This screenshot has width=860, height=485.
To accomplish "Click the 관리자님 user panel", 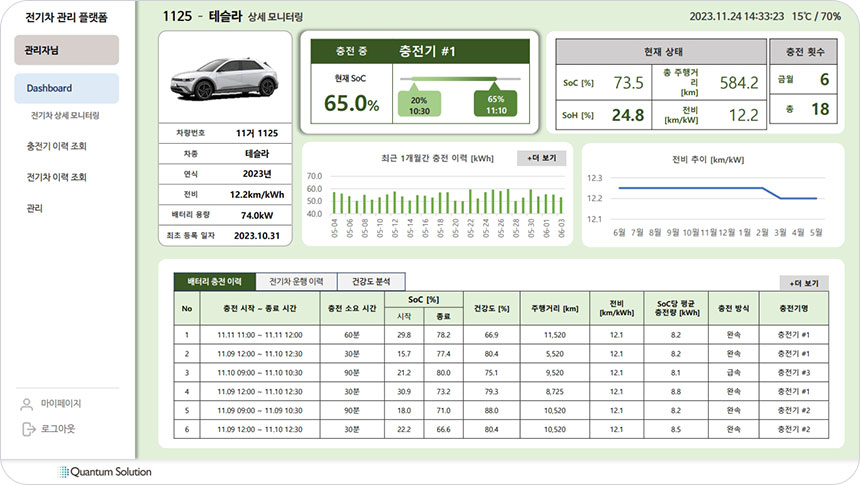I will tap(67, 50).
